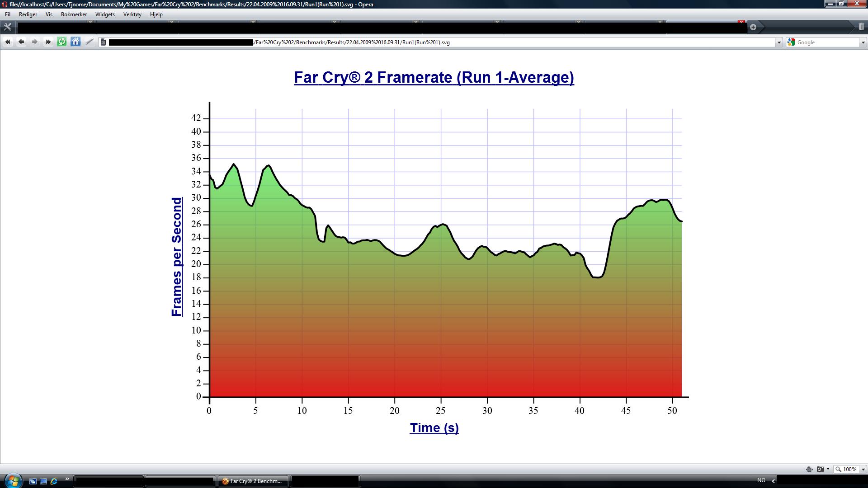Click the 100% zoom level field
The image size is (868, 488).
point(846,469)
